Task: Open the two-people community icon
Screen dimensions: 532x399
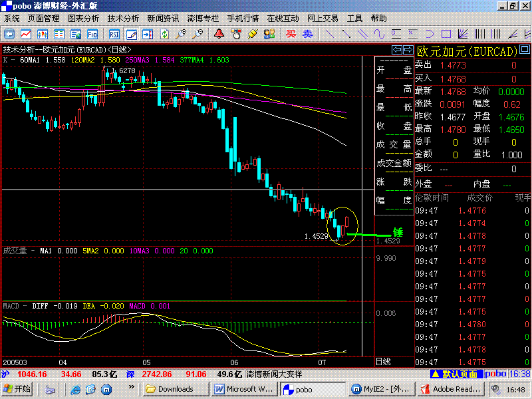Action: pos(269,35)
